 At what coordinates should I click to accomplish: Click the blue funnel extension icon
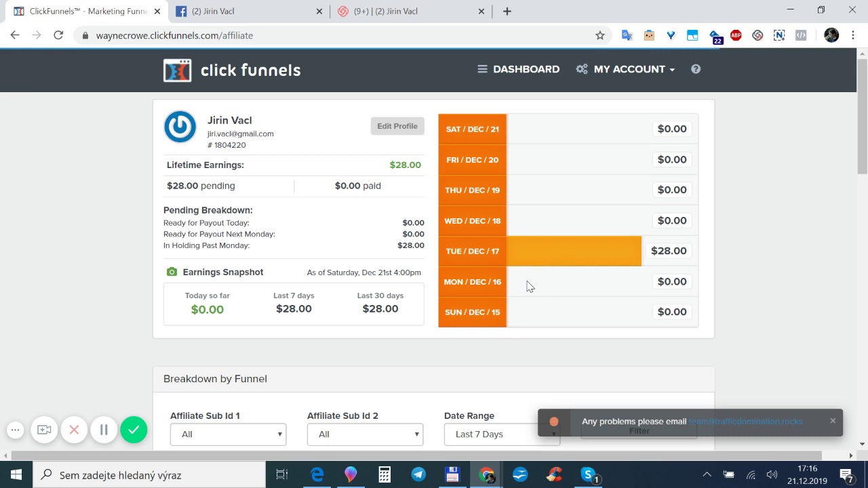671,35
